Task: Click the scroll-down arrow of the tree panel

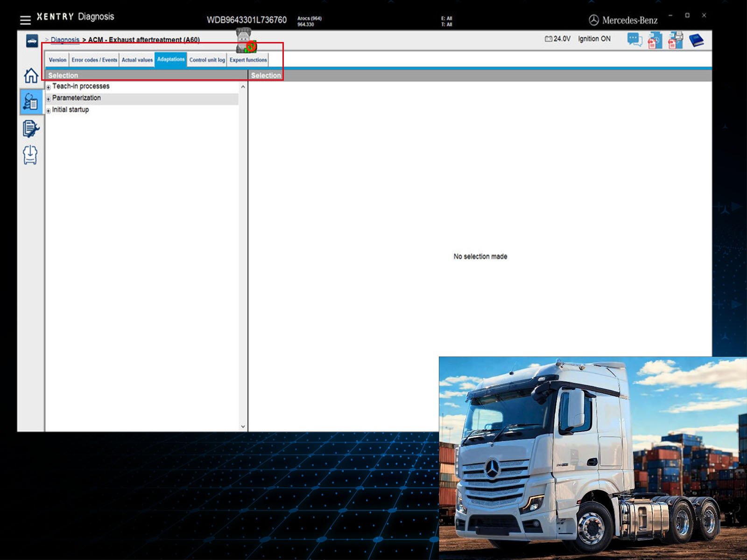Action: pos(243,427)
